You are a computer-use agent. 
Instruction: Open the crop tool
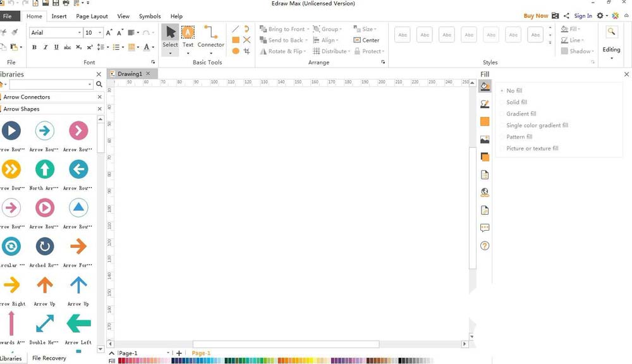click(247, 51)
